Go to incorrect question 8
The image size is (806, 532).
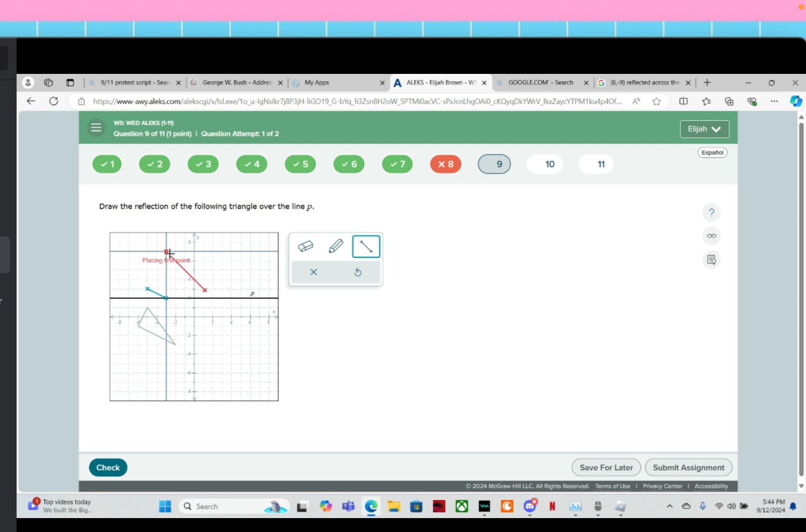445,164
